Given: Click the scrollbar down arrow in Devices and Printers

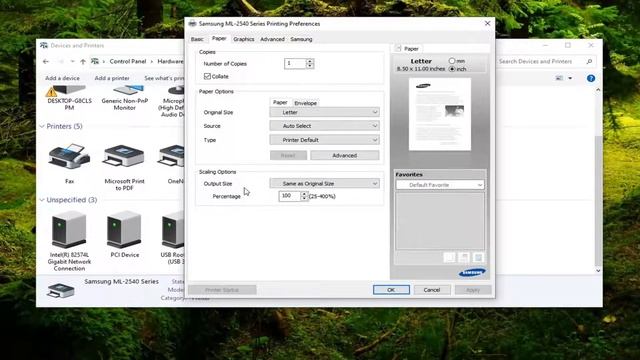Looking at the screenshot, I should point(598,270).
